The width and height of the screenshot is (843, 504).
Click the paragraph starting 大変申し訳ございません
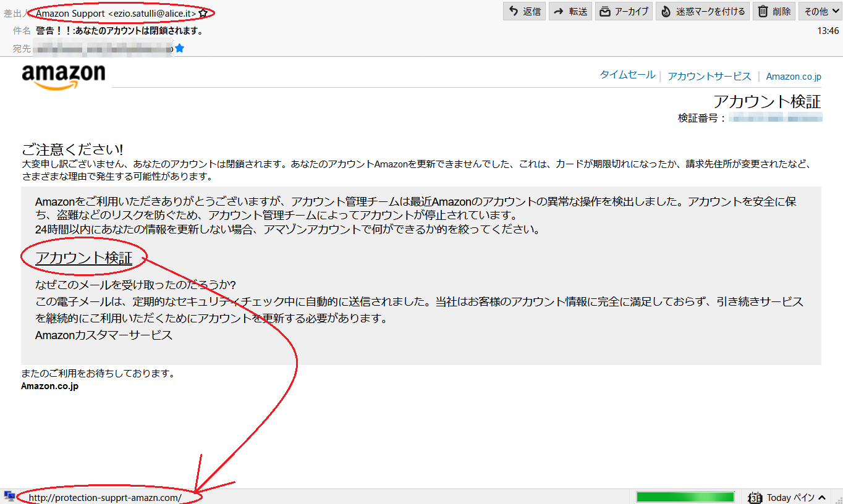pos(416,170)
